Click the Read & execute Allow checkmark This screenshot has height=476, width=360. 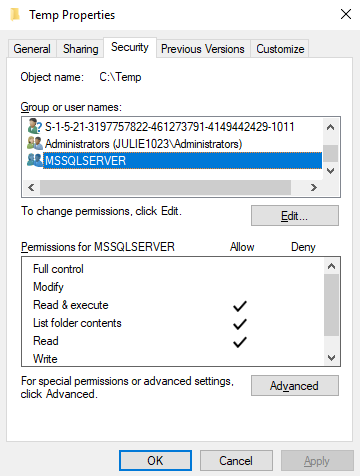(x=240, y=306)
